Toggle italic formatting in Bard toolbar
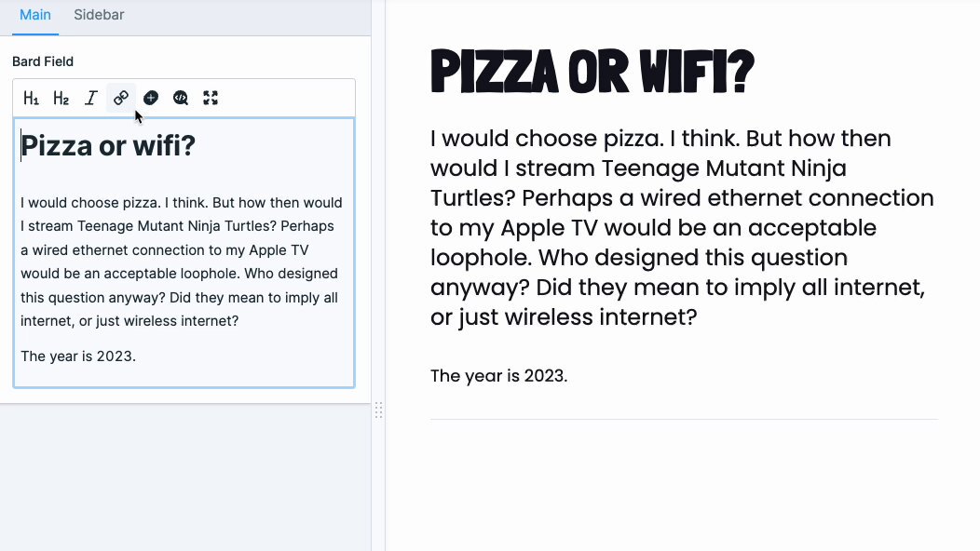Image resolution: width=980 pixels, height=551 pixels. click(90, 98)
